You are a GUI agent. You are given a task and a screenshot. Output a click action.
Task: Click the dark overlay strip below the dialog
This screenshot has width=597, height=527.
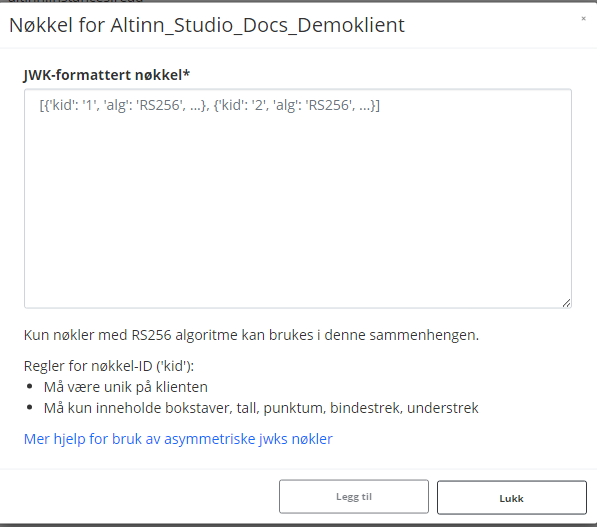coord(298,525)
